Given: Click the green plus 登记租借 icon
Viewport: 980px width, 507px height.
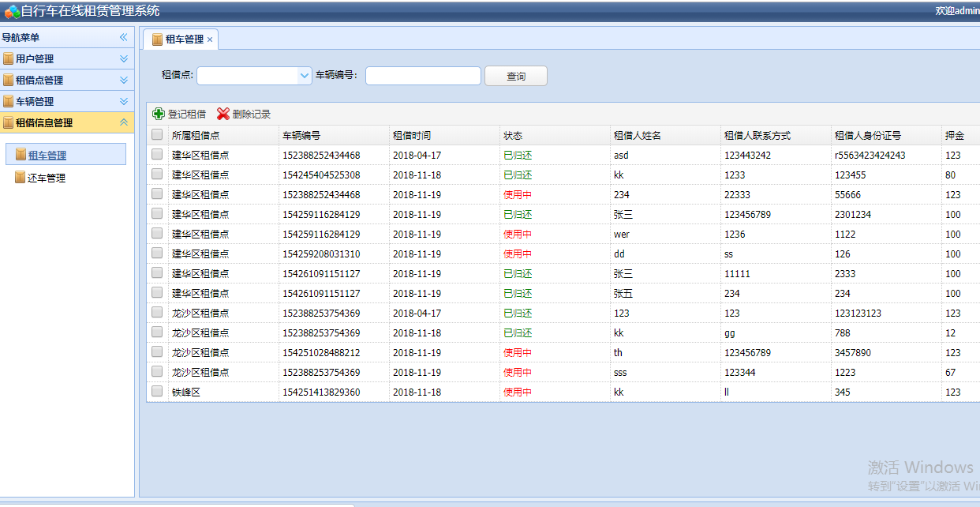Looking at the screenshot, I should (159, 115).
